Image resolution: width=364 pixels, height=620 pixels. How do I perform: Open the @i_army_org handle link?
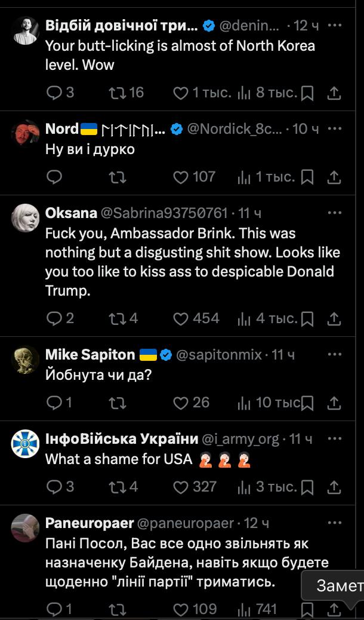pyautogui.click(x=240, y=439)
